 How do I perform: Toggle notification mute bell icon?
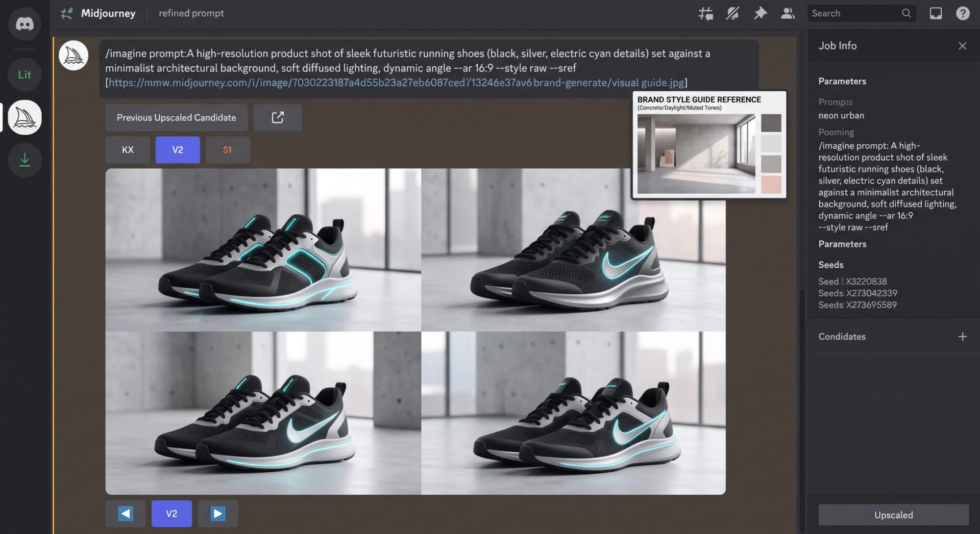[x=732, y=13]
